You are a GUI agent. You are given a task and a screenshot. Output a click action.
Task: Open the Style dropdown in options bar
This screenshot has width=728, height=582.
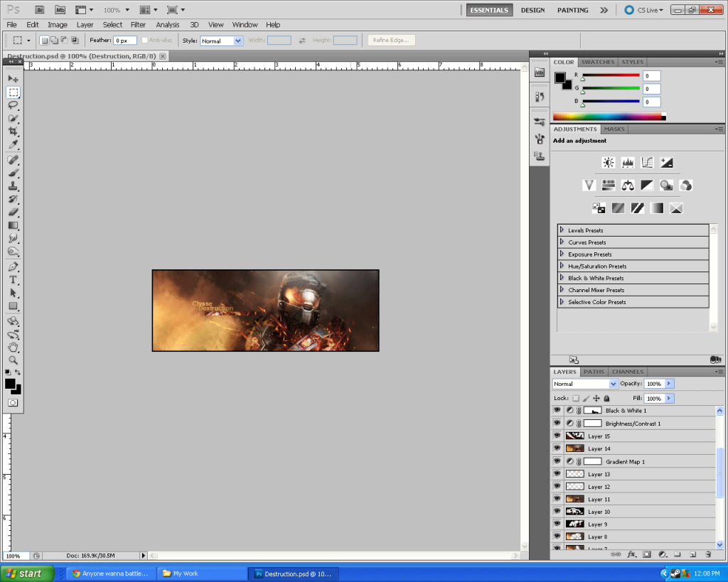[221, 41]
